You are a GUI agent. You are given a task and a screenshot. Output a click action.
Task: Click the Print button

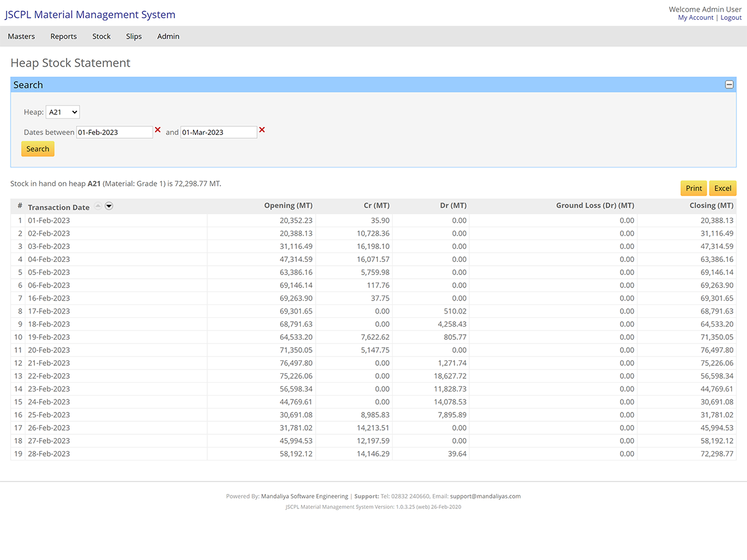(x=693, y=188)
